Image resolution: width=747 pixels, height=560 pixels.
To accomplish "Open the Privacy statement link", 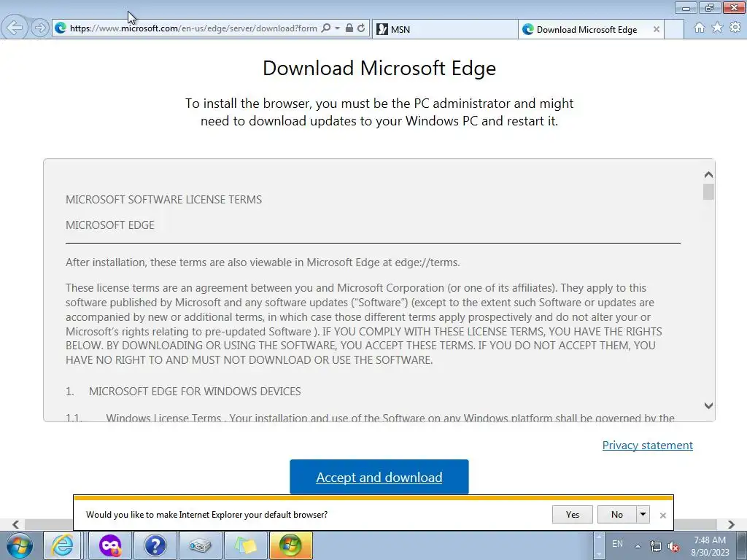I will coord(648,446).
